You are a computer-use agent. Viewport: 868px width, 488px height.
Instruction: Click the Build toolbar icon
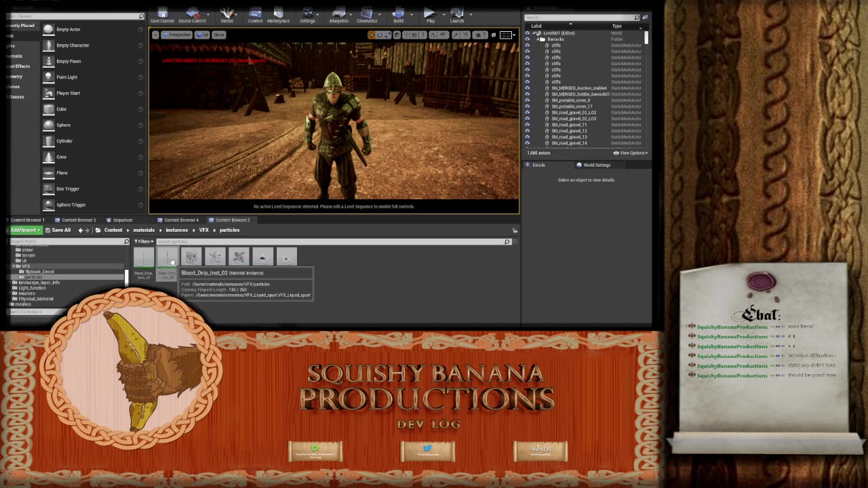[398, 16]
